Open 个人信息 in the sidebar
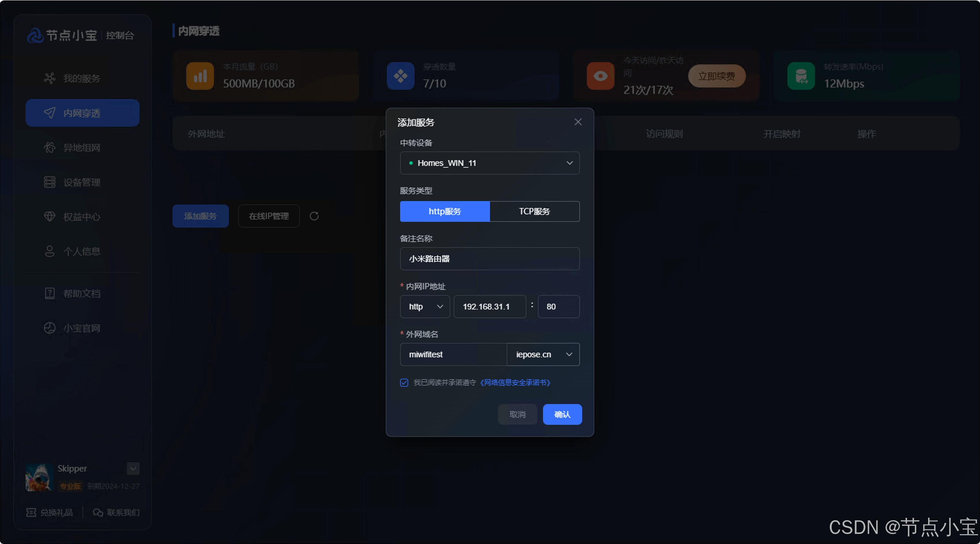This screenshot has height=544, width=980. (x=82, y=251)
